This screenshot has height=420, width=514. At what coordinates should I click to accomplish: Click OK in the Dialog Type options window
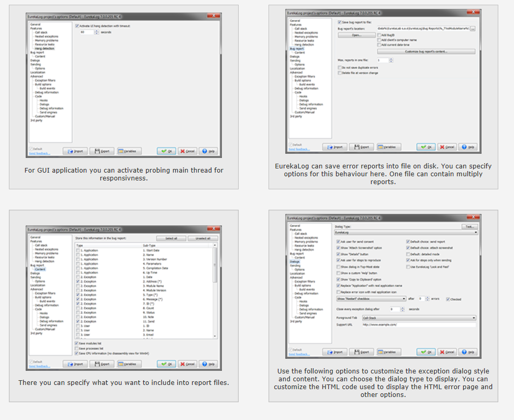[426, 352]
